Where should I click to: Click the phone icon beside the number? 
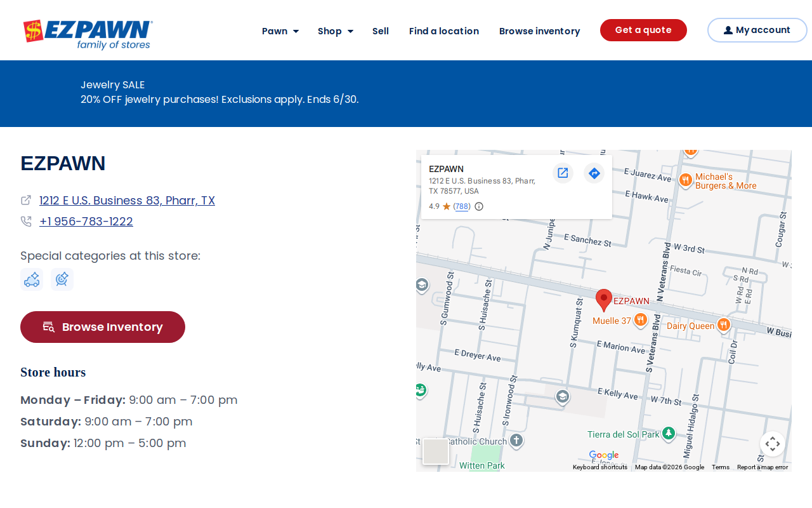coord(26,221)
